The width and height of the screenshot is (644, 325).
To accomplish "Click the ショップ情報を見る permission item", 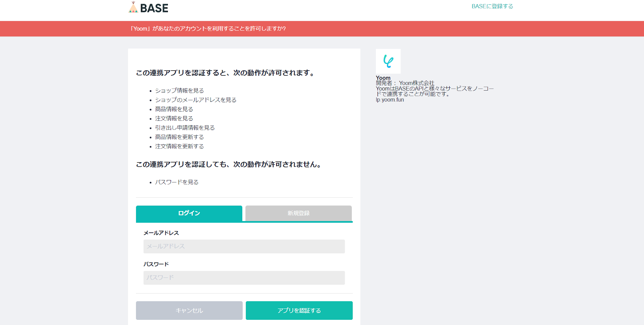I will [x=180, y=91].
